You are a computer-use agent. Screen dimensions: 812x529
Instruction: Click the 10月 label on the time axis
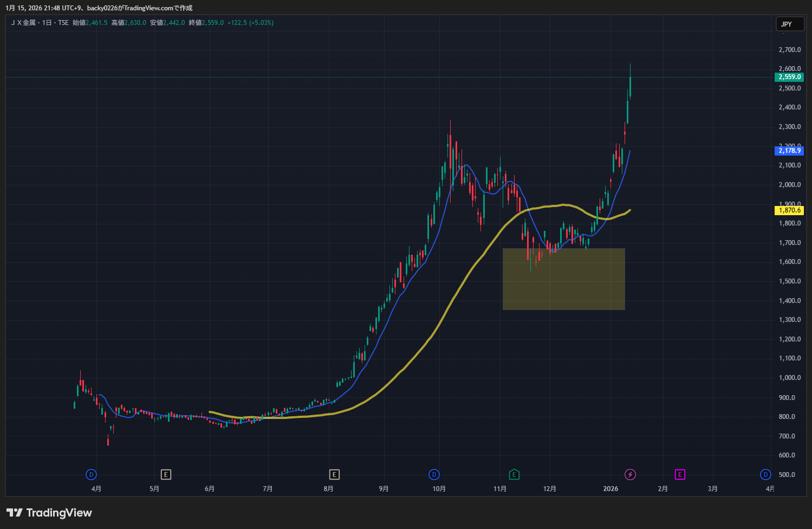439,489
